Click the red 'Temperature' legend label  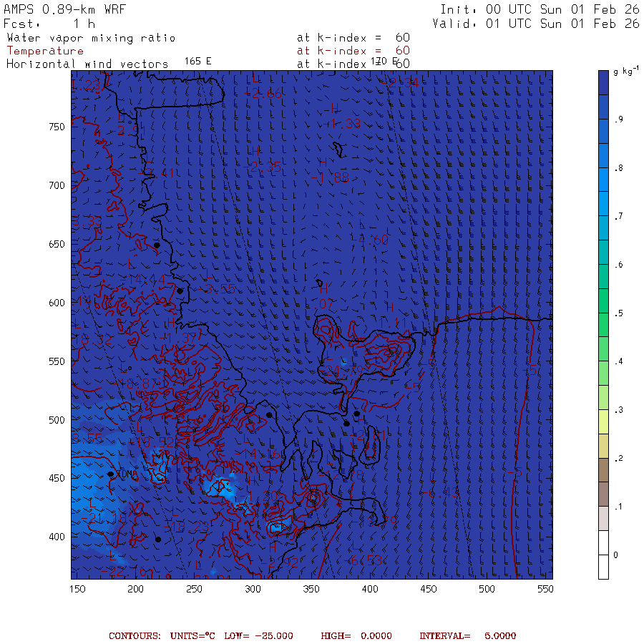(x=45, y=51)
